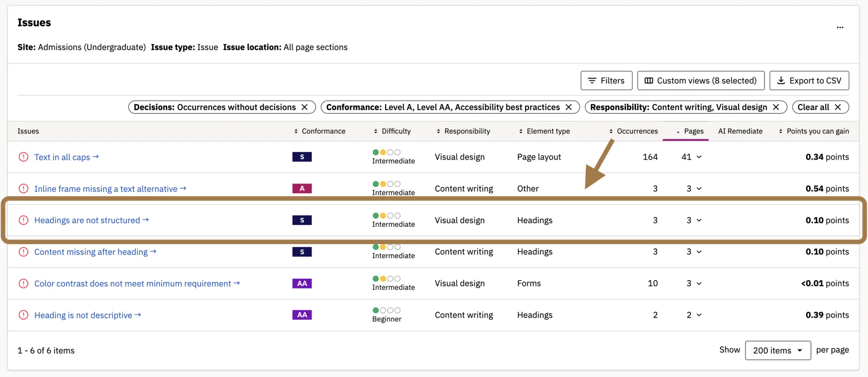The image size is (868, 377).
Task: Click the error icon beside Color contrast issue
Action: coord(23,284)
